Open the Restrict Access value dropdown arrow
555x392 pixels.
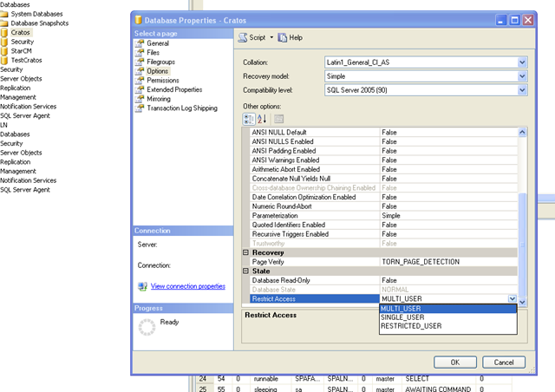click(x=513, y=298)
